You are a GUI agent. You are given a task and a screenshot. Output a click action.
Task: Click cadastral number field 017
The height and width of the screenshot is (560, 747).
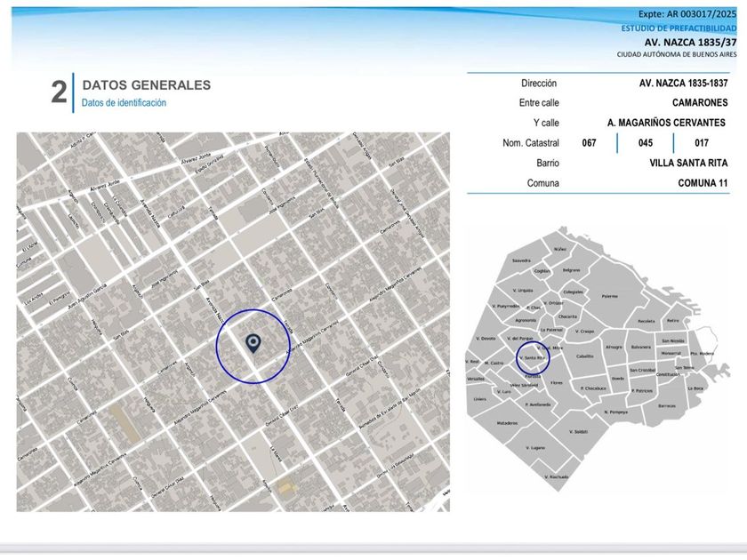click(x=702, y=143)
